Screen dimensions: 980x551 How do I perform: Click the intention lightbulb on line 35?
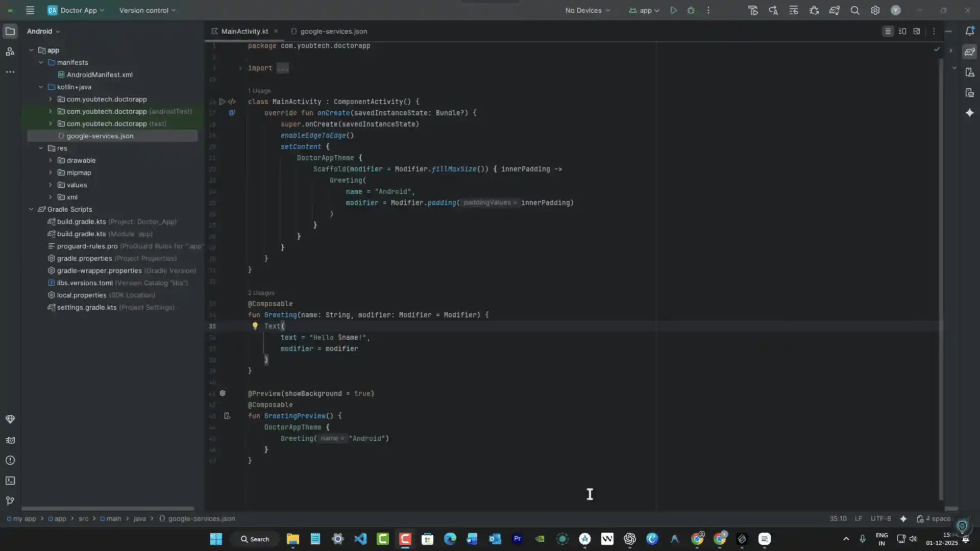(x=255, y=325)
